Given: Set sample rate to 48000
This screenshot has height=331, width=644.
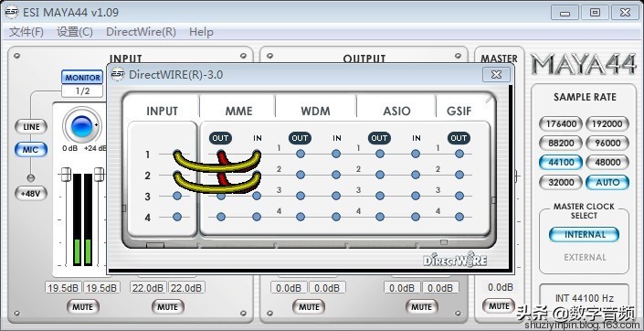Looking at the screenshot, I should click(607, 162).
